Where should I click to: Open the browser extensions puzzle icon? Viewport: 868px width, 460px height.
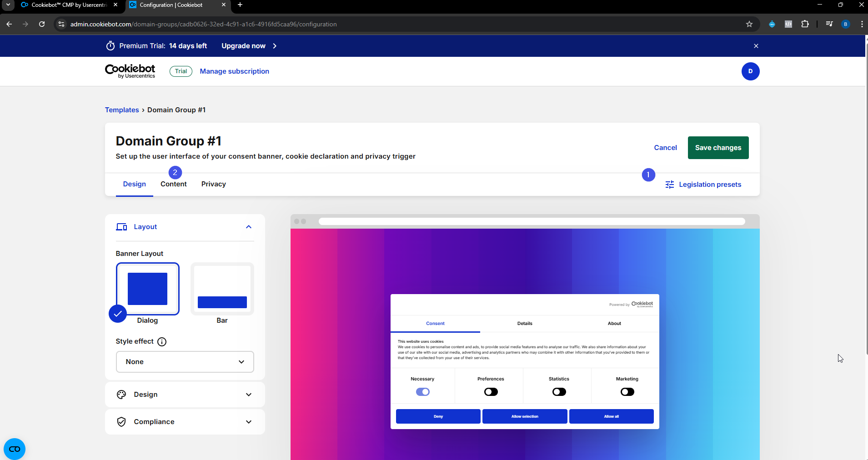point(805,24)
